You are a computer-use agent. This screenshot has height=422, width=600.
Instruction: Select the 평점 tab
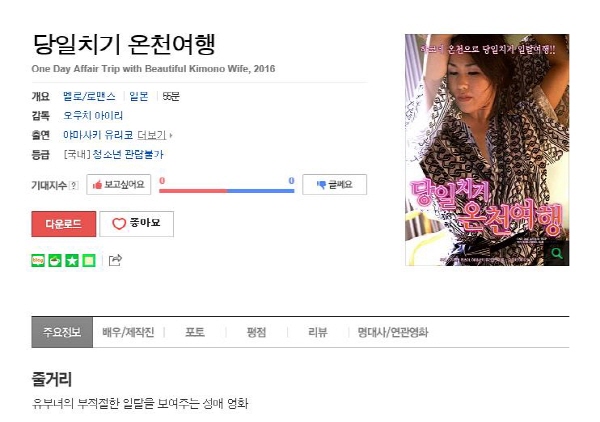pos(256,332)
